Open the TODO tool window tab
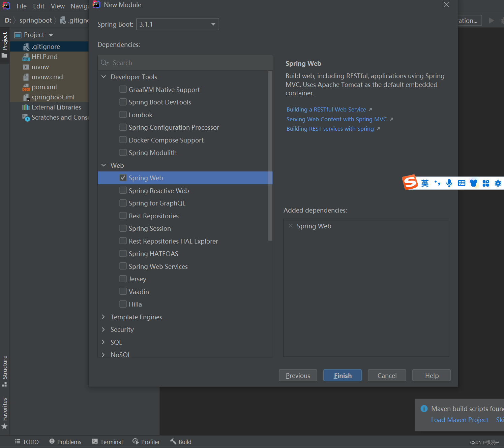This screenshot has height=448, width=504. [x=27, y=442]
